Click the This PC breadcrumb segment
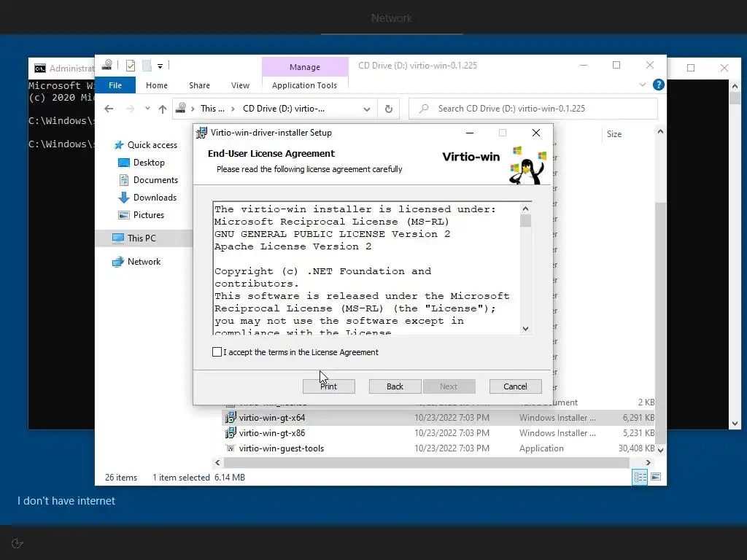Viewport: 747px width, 560px height. [212, 109]
